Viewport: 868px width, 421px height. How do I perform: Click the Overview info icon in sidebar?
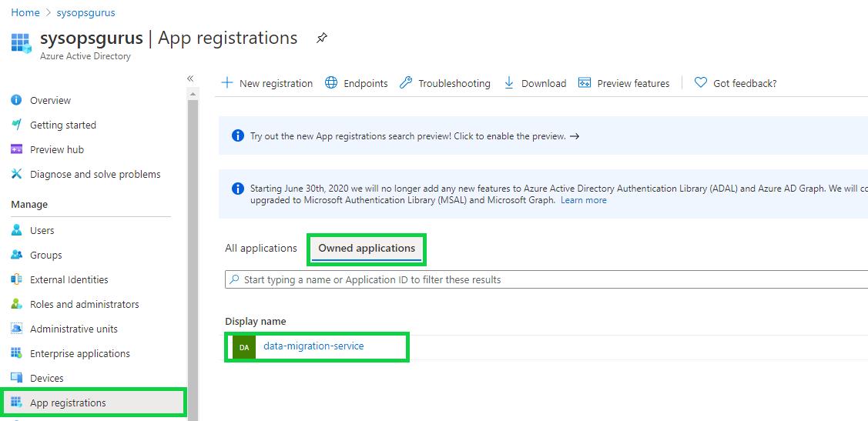pyautogui.click(x=17, y=100)
